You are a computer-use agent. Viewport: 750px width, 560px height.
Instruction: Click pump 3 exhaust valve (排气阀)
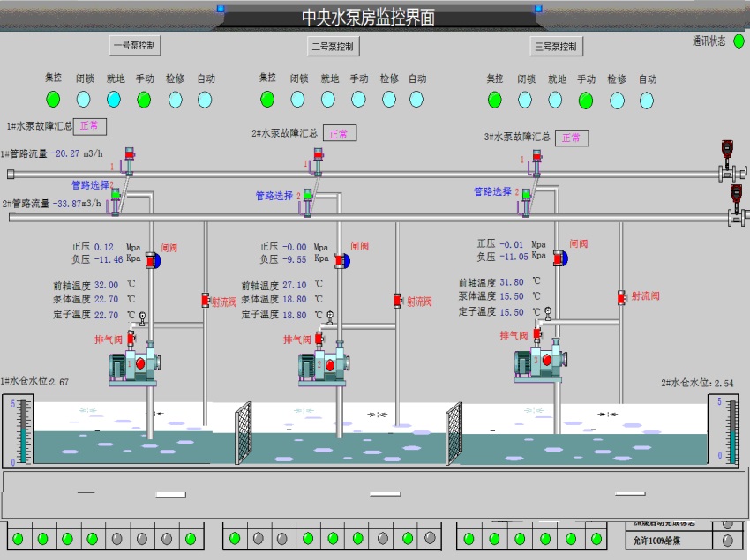536,335
